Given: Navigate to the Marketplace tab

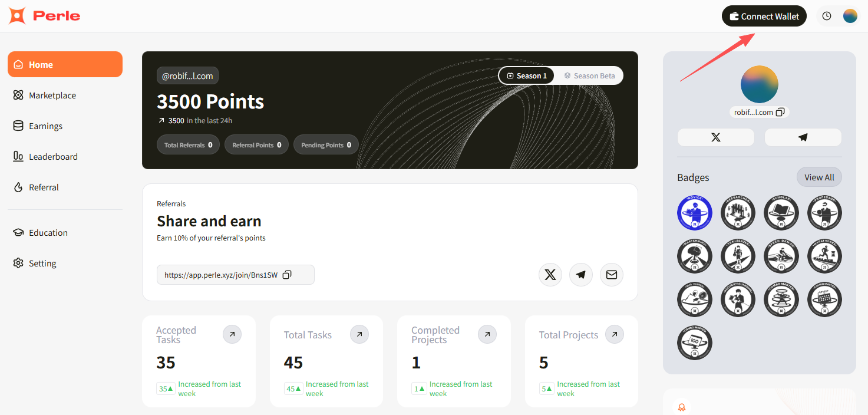Looking at the screenshot, I should [52, 95].
